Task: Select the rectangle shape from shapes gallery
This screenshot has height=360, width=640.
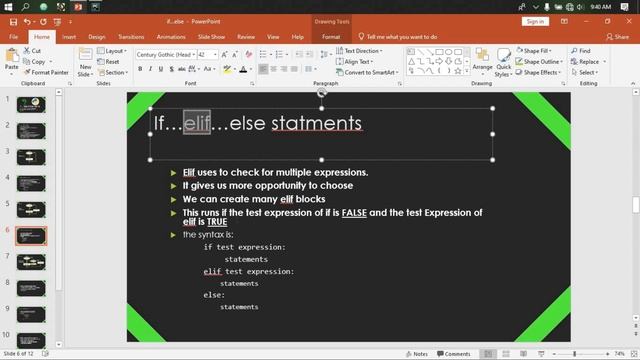Action: (439, 52)
